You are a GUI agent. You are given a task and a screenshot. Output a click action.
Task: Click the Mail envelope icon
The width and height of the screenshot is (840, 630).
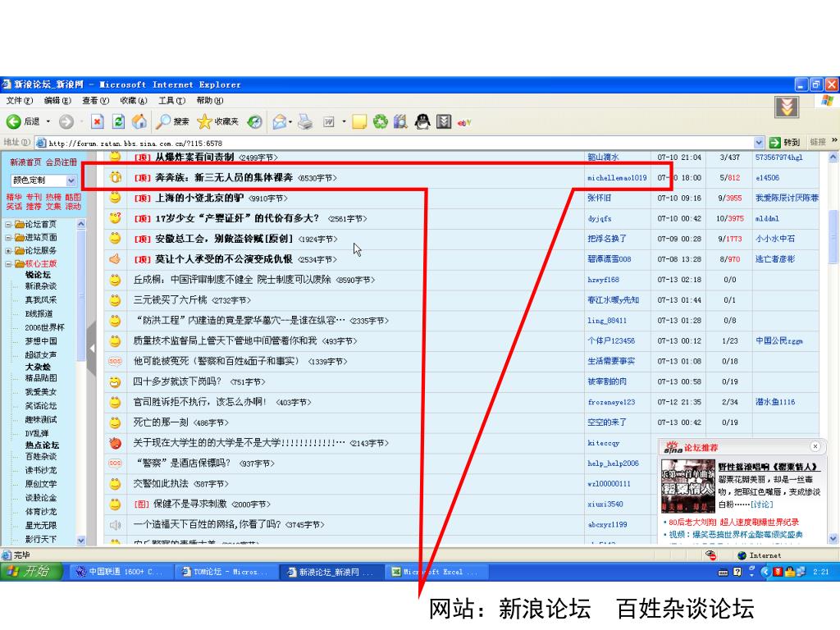[279, 122]
